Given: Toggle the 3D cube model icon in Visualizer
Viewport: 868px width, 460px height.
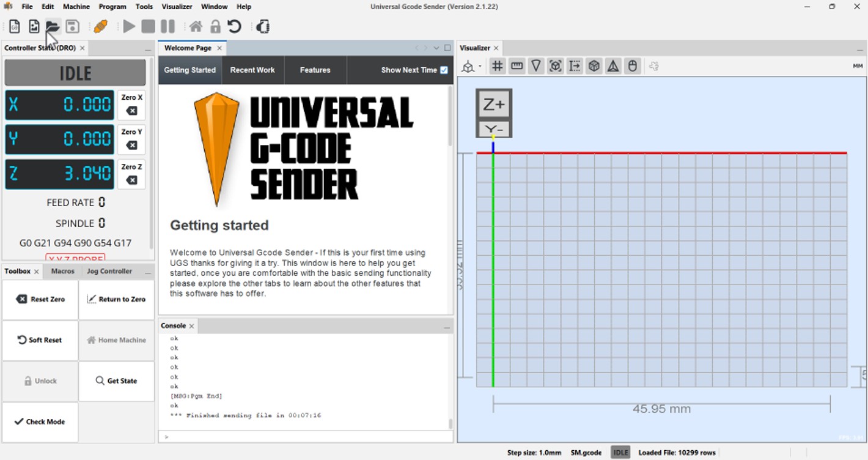Looking at the screenshot, I should tap(594, 66).
